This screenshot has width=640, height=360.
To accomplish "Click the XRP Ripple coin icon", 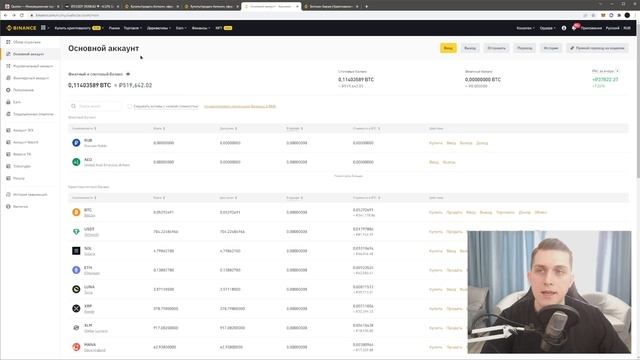I will (76, 309).
